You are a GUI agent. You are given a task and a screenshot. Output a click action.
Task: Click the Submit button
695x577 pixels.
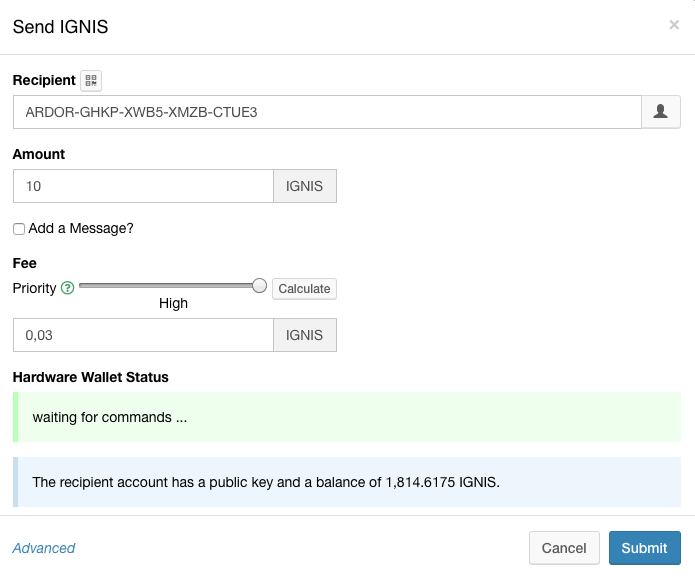(644, 548)
